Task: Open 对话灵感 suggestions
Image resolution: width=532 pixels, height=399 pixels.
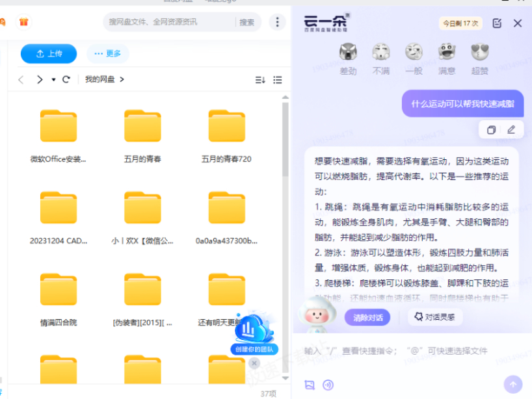Action: tap(435, 317)
